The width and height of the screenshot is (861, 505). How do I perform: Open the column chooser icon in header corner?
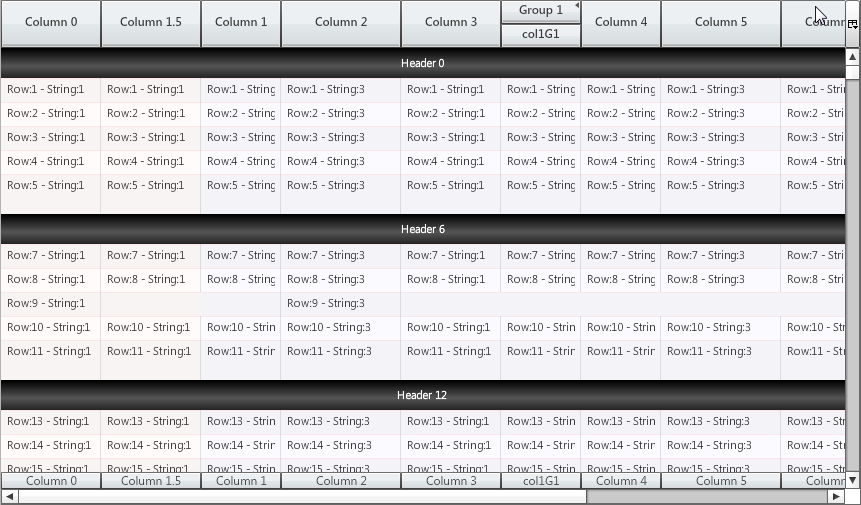coord(852,24)
